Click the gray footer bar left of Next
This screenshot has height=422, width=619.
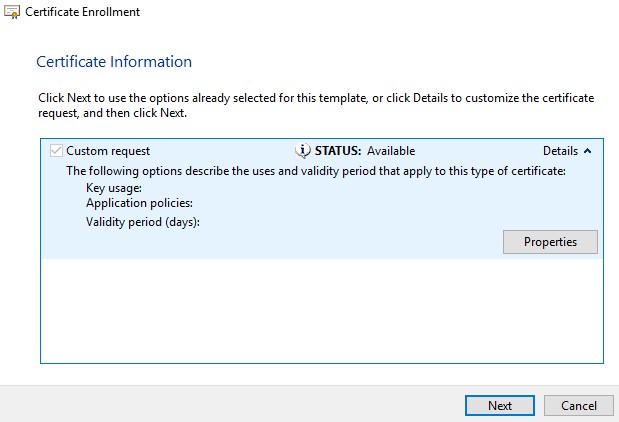[232, 405]
